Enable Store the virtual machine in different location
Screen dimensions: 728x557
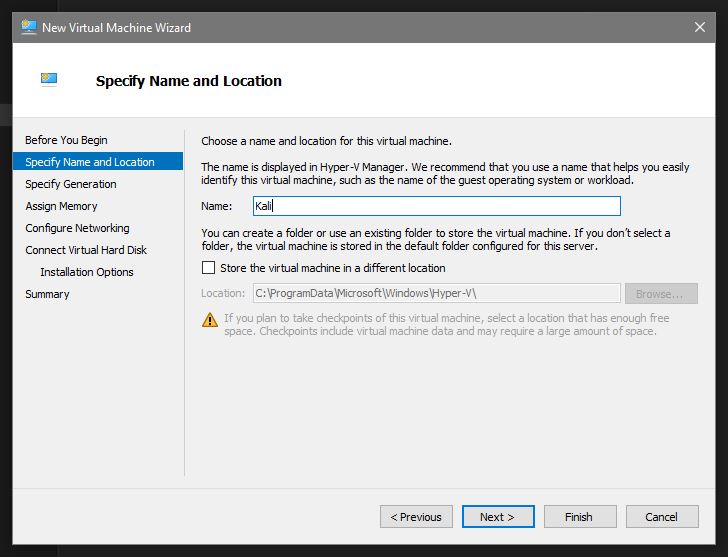pos(209,268)
